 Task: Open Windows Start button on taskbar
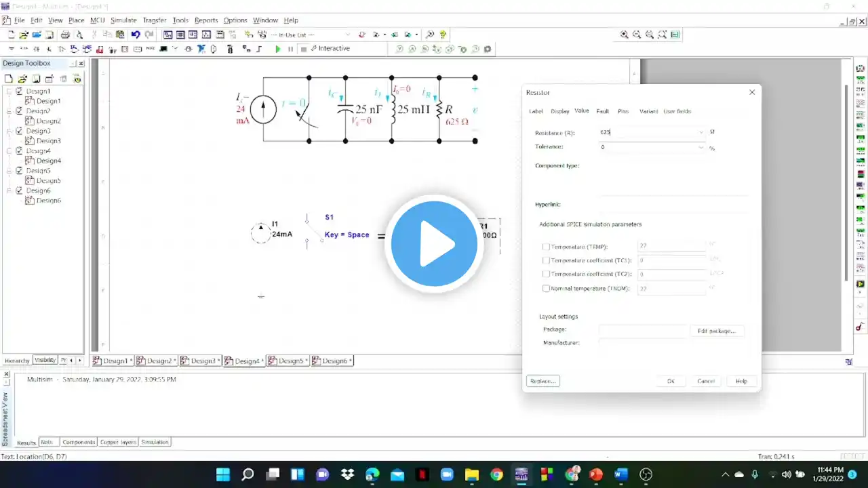pyautogui.click(x=223, y=474)
